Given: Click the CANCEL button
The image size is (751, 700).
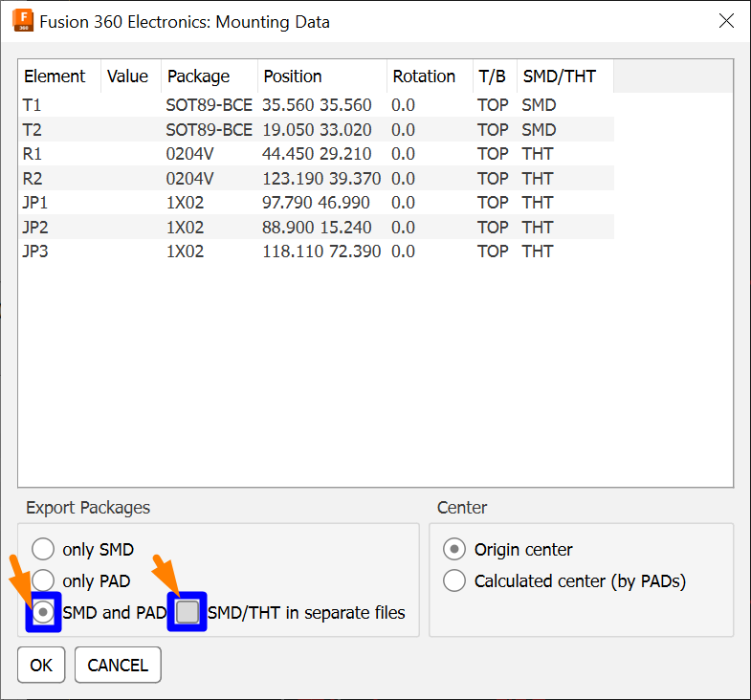Looking at the screenshot, I should 118,665.
